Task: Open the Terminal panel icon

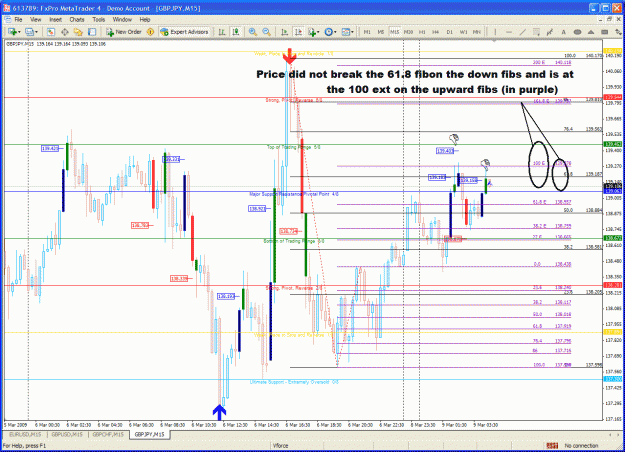Action: coord(92,32)
